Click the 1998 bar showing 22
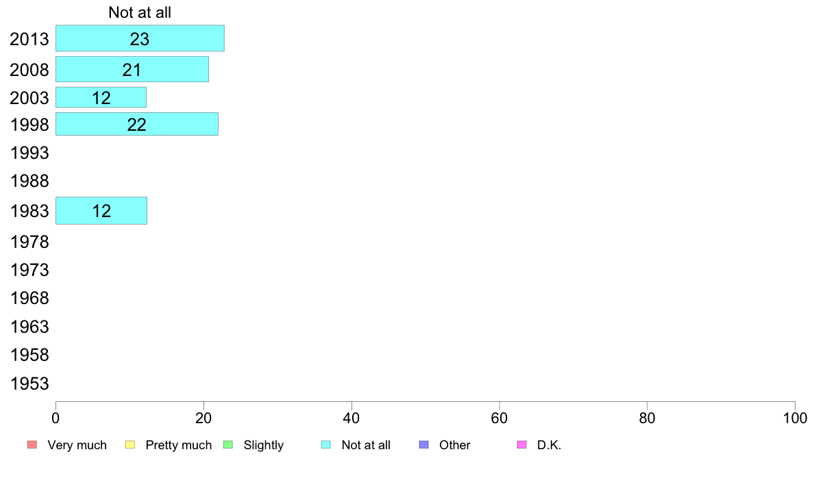 click(137, 125)
